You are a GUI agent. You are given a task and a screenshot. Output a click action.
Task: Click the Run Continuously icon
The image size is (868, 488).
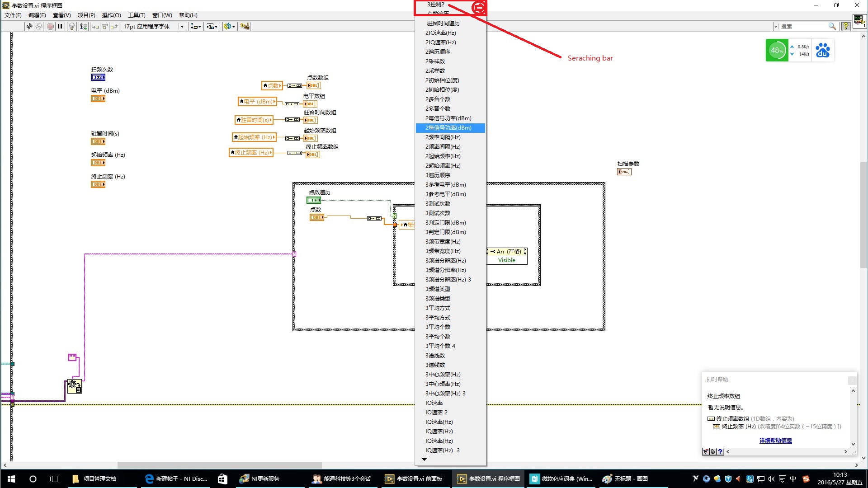point(39,26)
